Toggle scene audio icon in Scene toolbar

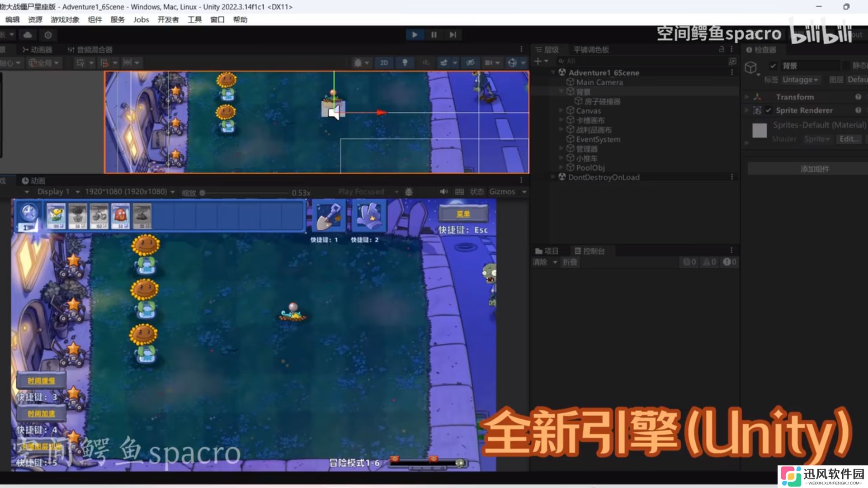(426, 63)
